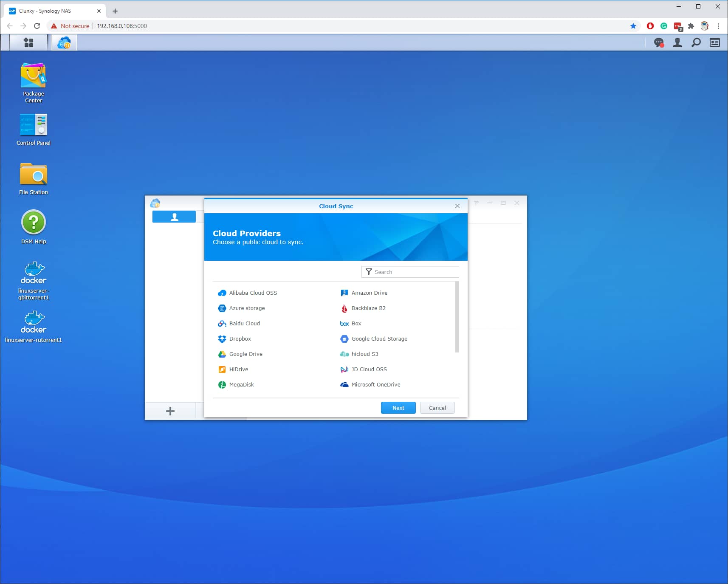Viewport: 728px width, 584px height.
Task: Reload the browser page
Action: click(x=37, y=26)
